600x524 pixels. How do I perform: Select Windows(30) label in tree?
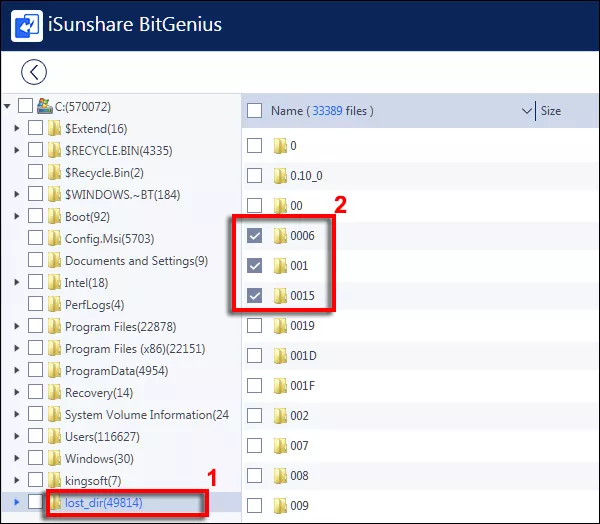click(99, 459)
